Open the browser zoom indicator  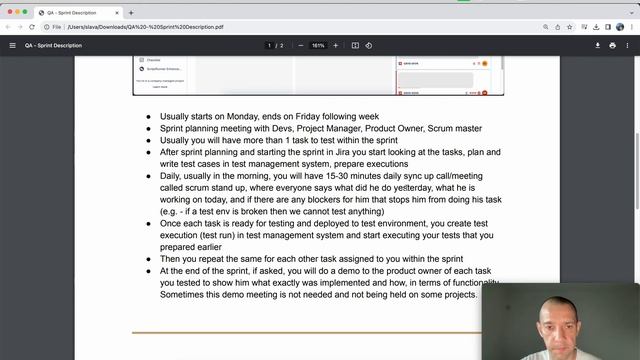(x=546, y=27)
